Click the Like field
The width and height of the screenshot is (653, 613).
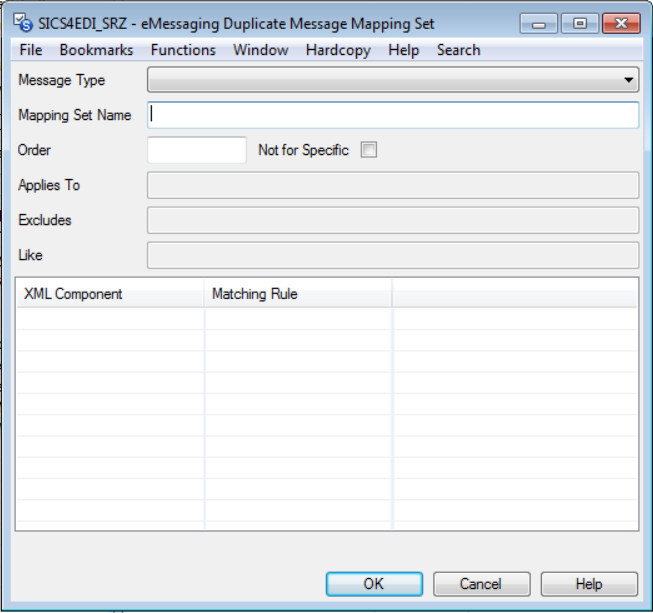click(393, 255)
